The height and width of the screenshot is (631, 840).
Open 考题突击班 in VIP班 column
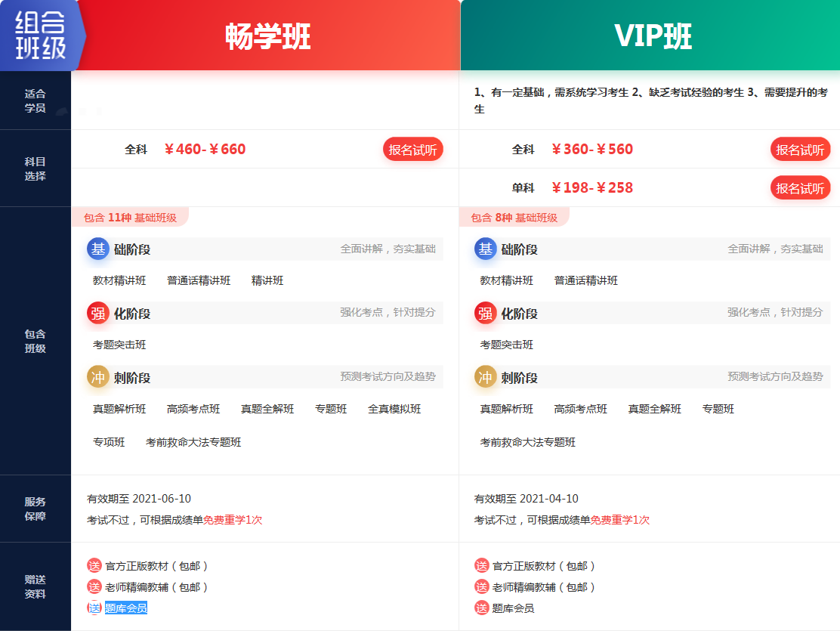507,345
